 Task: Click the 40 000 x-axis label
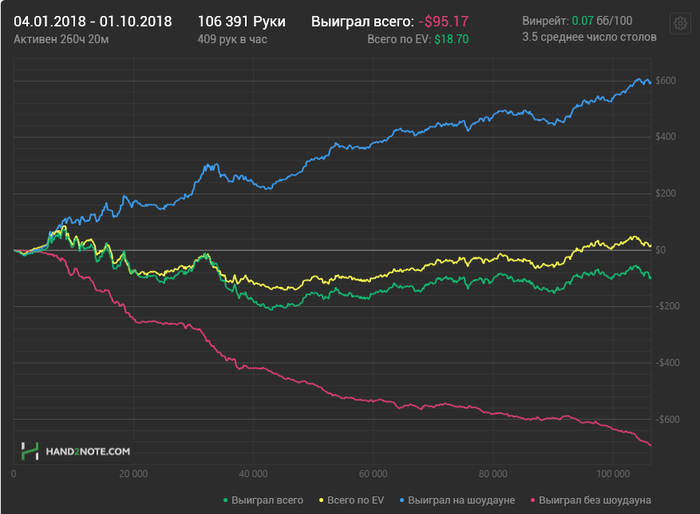pyautogui.click(x=253, y=474)
